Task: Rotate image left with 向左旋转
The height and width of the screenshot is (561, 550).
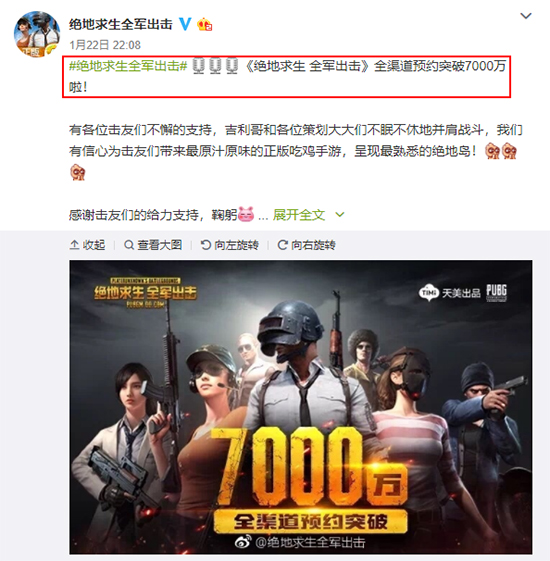Action: [x=230, y=245]
